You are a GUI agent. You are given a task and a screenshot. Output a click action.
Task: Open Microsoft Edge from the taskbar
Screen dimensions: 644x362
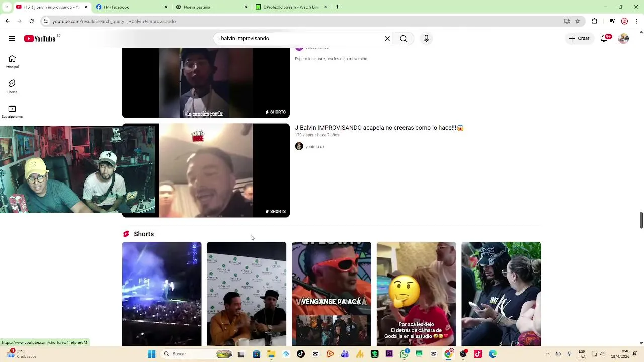point(493,354)
